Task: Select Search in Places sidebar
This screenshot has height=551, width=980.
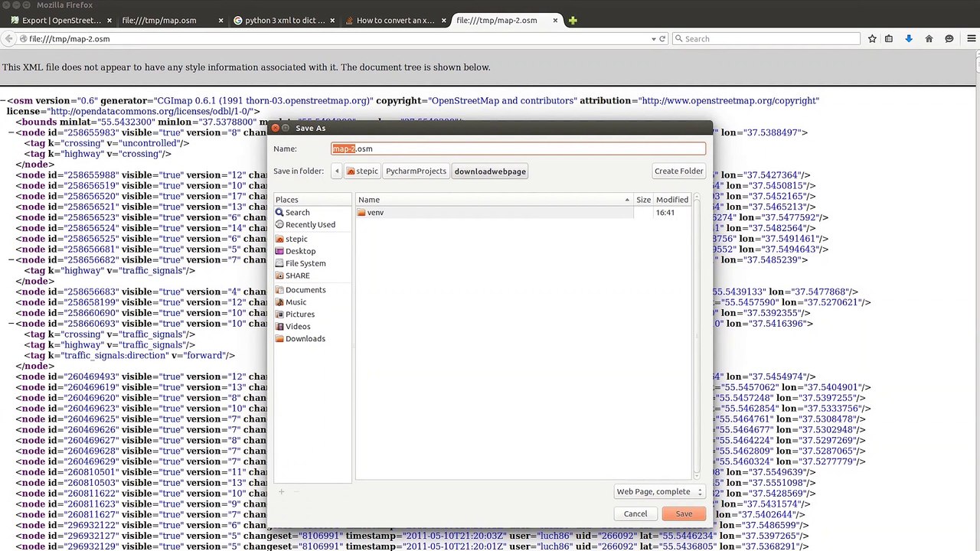Action: 298,212
